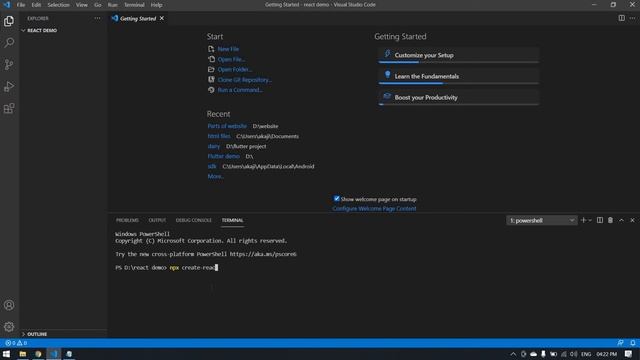Click Clone Git Repository link
Screen dimensions: 640x360
pos(244,80)
